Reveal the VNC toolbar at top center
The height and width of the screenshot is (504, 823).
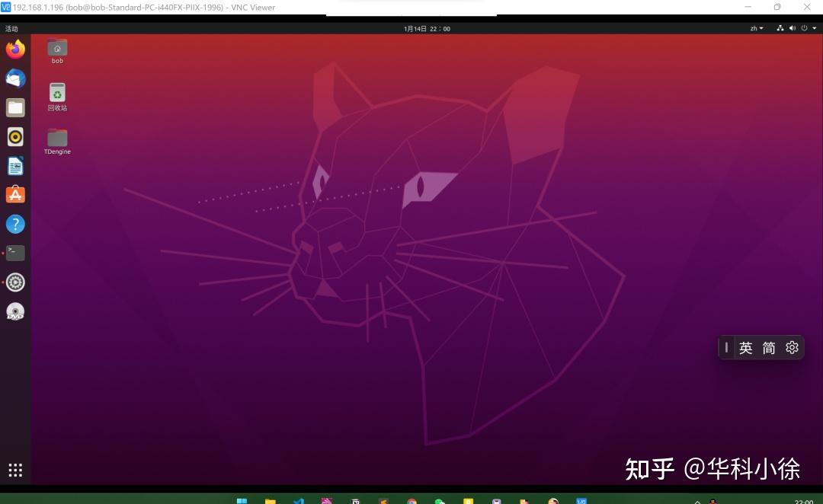(411, 14)
